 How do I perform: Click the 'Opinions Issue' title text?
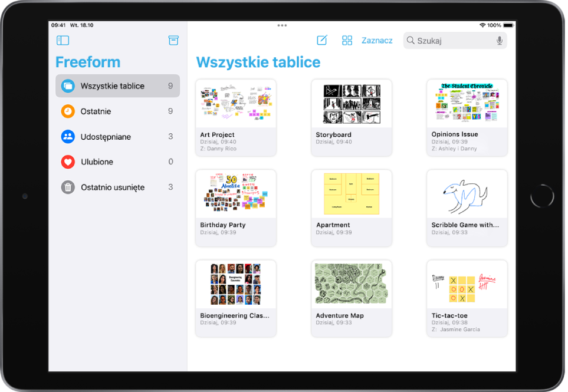click(455, 134)
